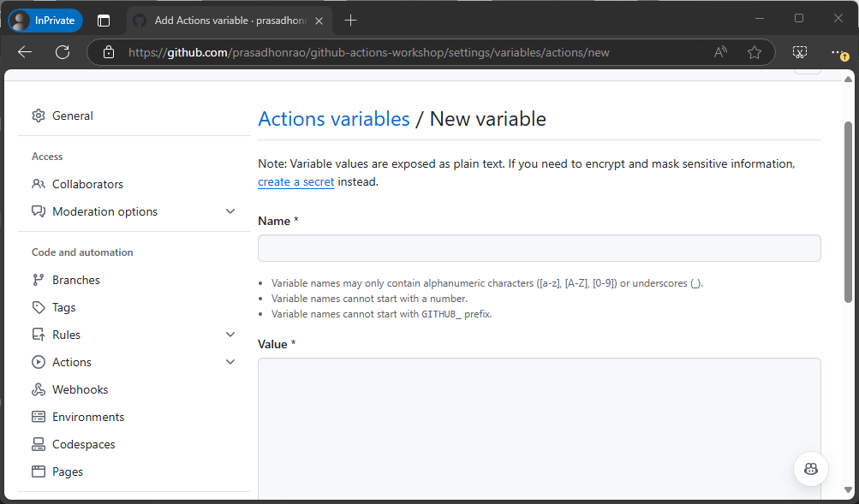Screen dimensions: 859x504
Task: Click the Collaborators people icon
Action: coord(38,183)
